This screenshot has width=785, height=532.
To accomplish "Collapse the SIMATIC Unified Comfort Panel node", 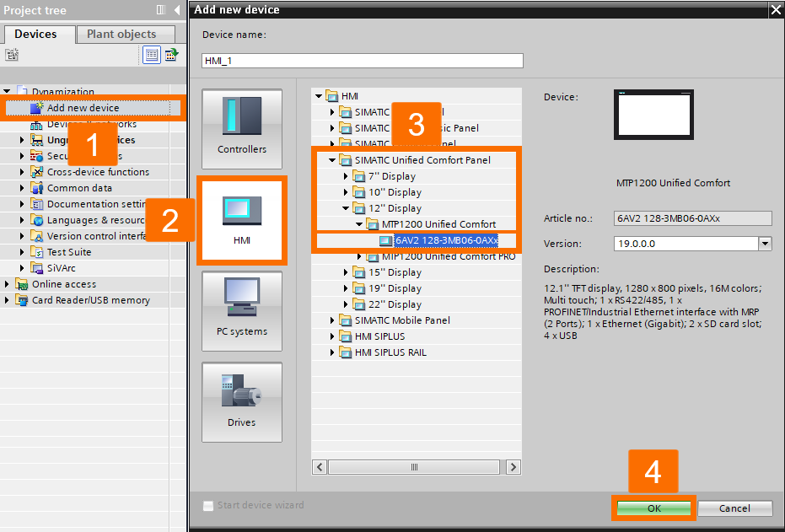I will 332,160.
